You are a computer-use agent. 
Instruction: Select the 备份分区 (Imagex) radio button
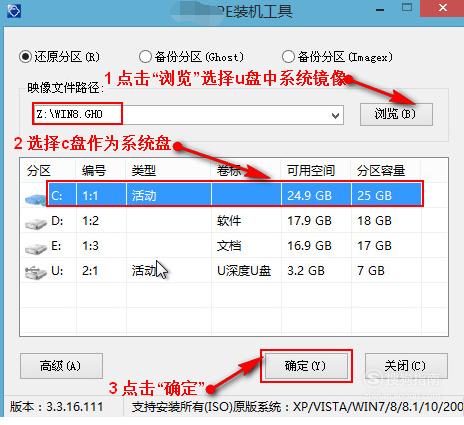(x=288, y=57)
